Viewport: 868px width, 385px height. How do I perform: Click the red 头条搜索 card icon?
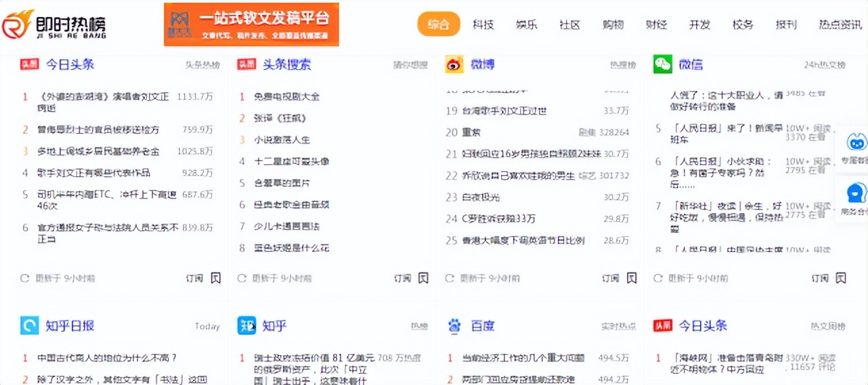pos(246,64)
